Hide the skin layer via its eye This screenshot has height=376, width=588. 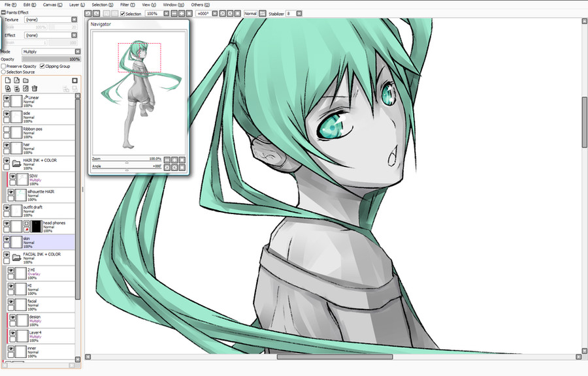7,240
